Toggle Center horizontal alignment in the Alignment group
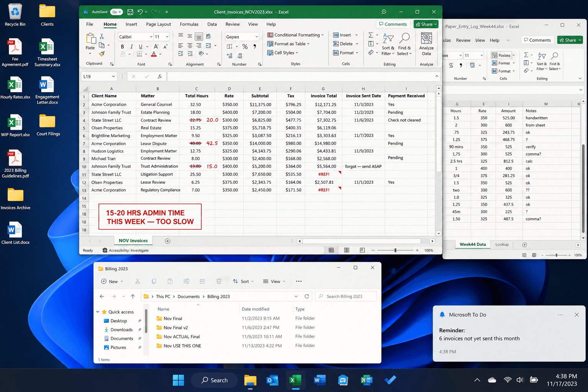This screenshot has width=588, height=392. tap(189, 45)
